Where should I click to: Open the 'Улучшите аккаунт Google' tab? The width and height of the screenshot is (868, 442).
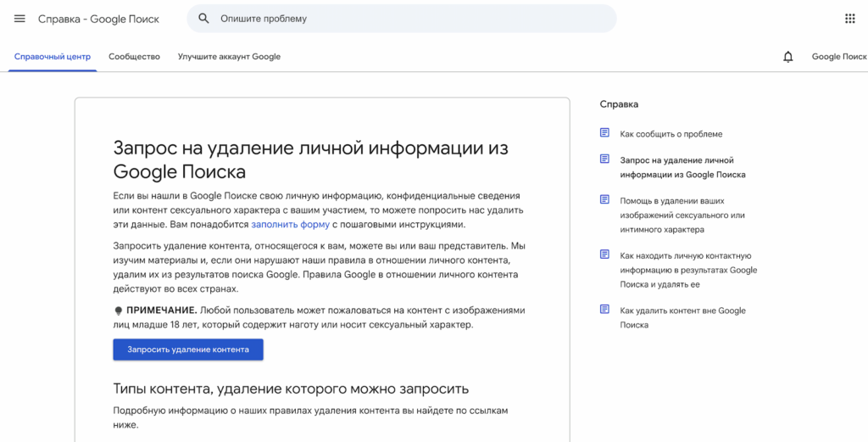[229, 57]
